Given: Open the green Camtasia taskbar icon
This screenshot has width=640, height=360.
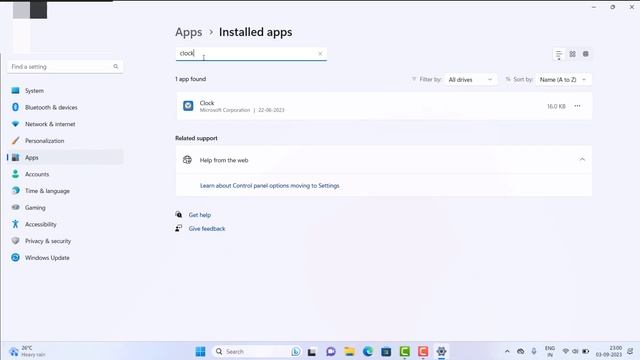Looking at the screenshot, I should [404, 351].
